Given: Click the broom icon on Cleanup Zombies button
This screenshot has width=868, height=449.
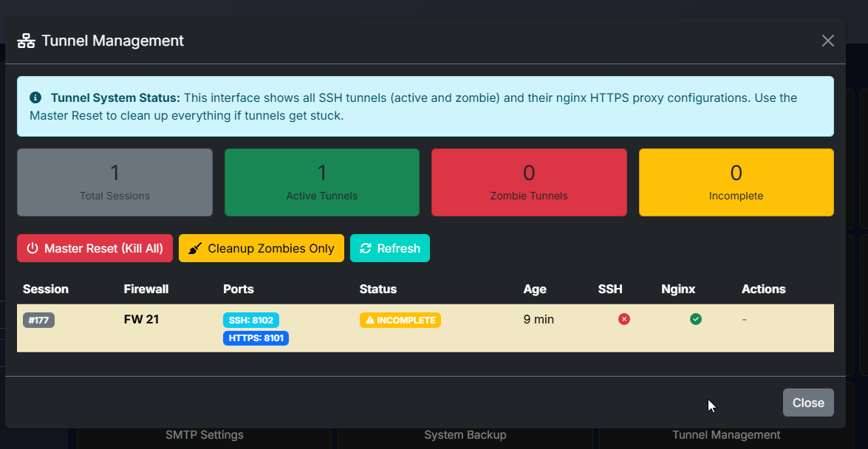Looking at the screenshot, I should tap(195, 248).
